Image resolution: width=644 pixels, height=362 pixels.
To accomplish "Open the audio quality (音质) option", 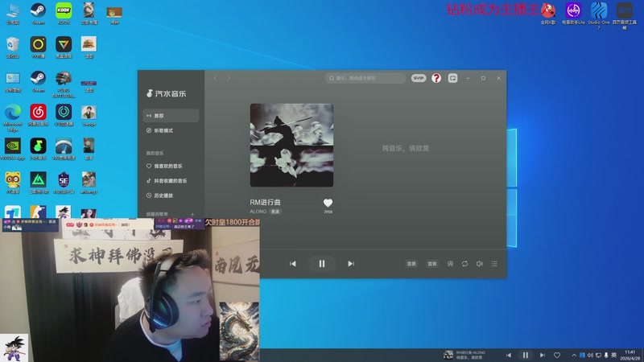I will pos(411,264).
